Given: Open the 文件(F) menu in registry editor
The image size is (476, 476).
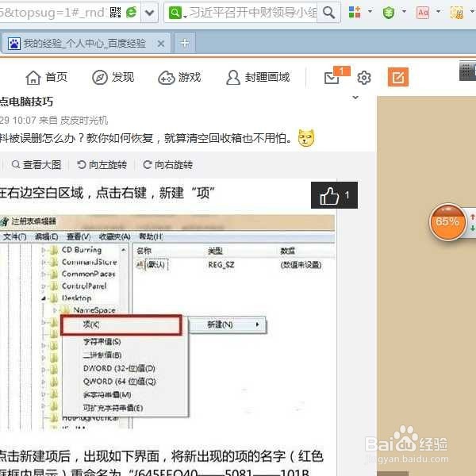Looking at the screenshot, I should tap(14, 236).
